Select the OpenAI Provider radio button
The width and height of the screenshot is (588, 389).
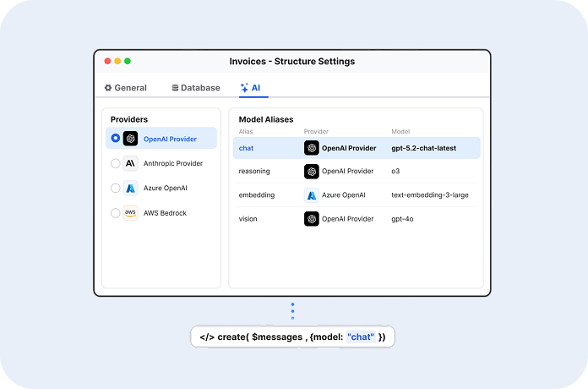click(x=116, y=138)
